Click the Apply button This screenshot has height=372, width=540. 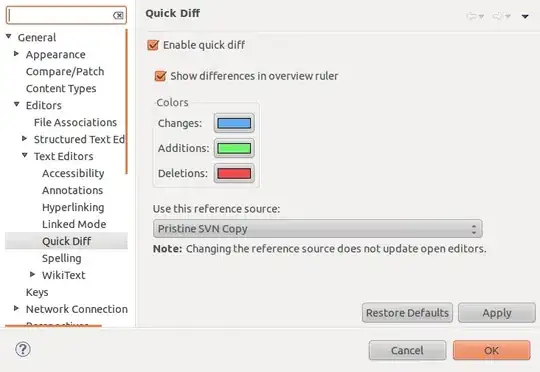click(x=497, y=313)
